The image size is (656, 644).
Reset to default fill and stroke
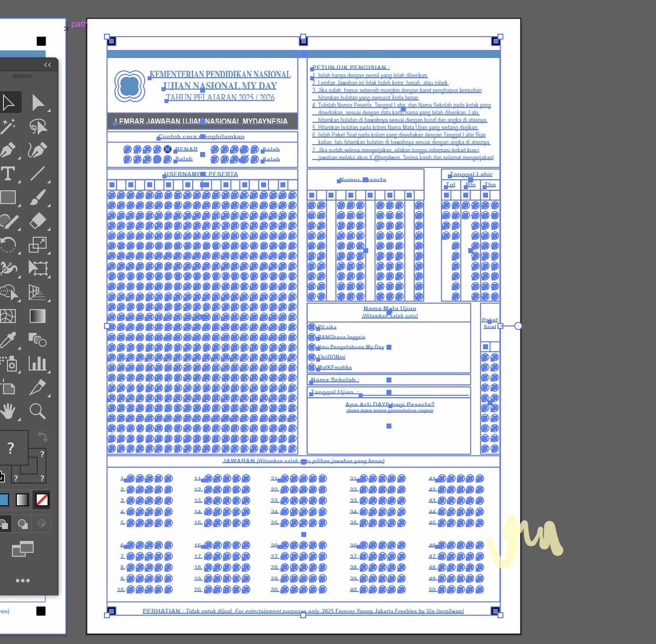2,477
